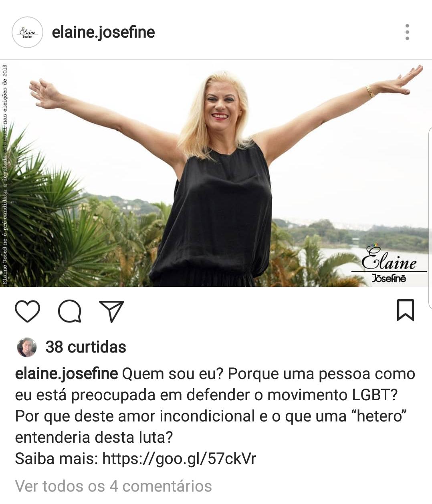Open the goo.gl/57ckVr link
The height and width of the screenshot is (504, 432).
click(x=179, y=458)
